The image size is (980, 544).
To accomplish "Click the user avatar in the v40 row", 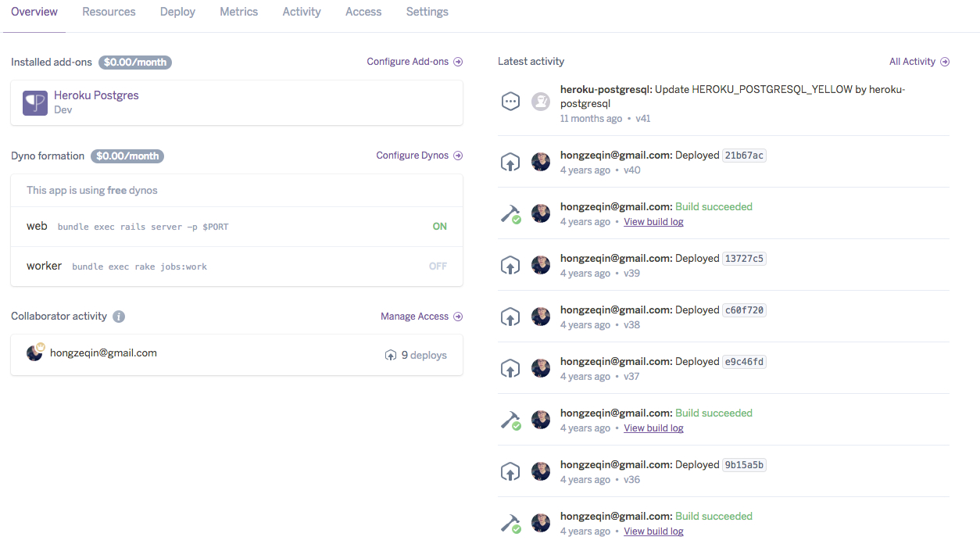I will pyautogui.click(x=541, y=162).
